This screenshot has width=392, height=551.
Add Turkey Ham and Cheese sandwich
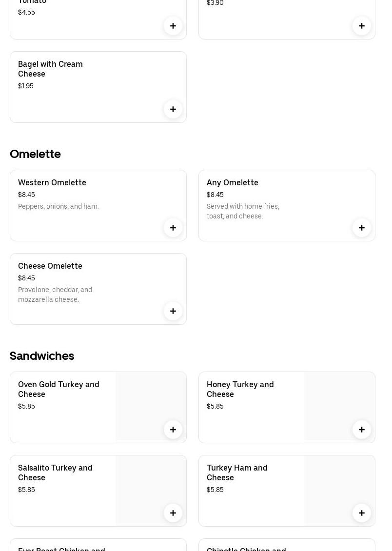[362, 513]
